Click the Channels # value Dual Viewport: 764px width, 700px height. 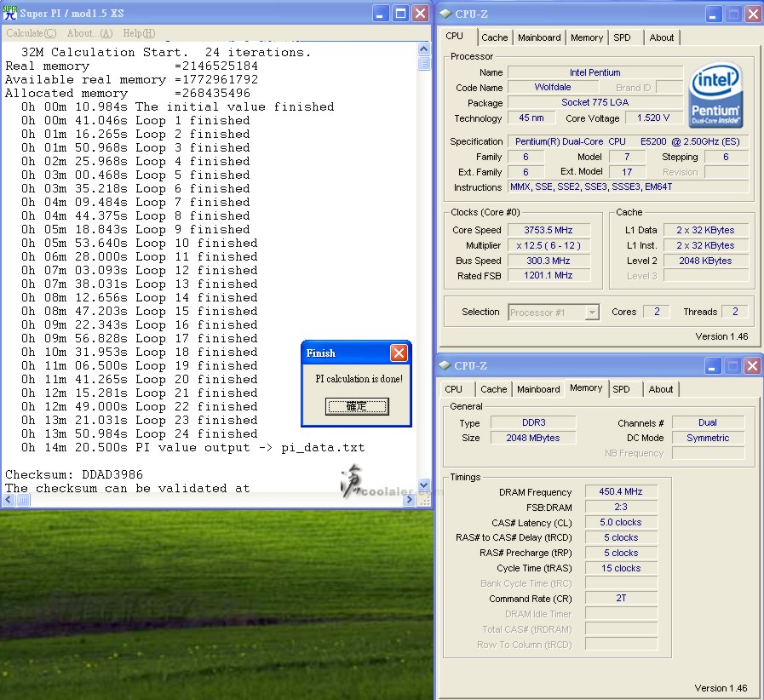708,422
